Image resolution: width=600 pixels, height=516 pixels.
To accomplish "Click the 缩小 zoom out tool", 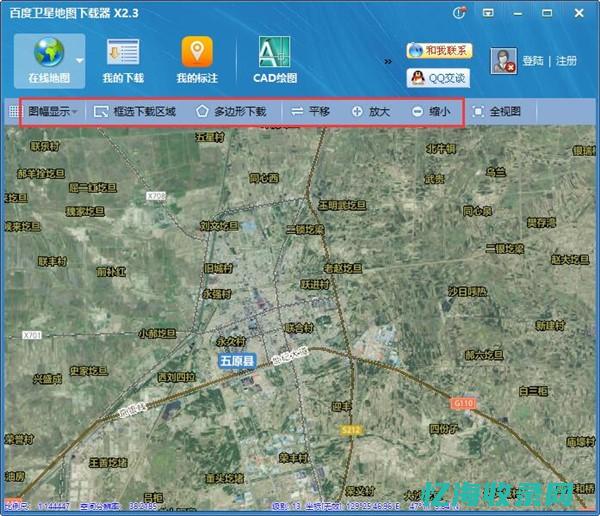I will pos(431,112).
